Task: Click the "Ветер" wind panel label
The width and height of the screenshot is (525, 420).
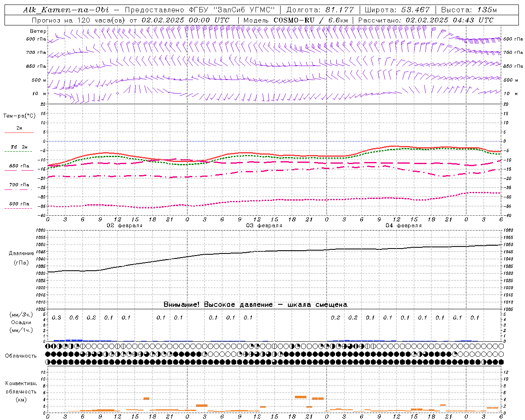Action: [38, 31]
